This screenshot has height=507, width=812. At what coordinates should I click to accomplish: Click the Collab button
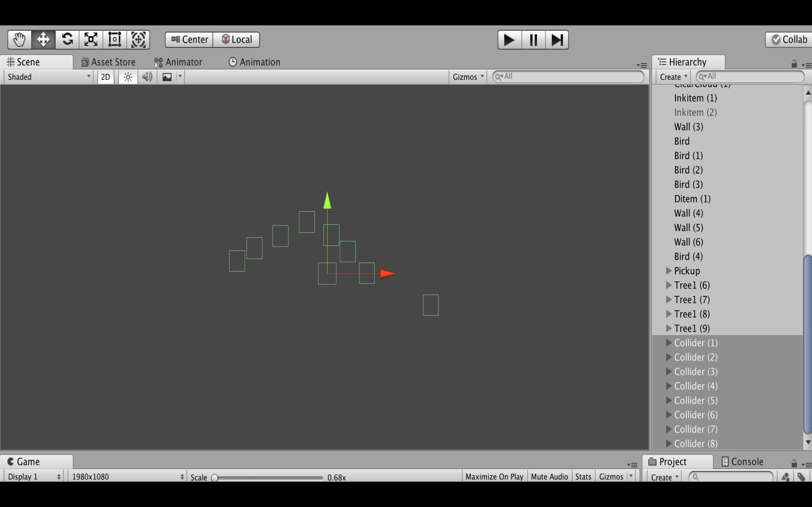coord(789,39)
